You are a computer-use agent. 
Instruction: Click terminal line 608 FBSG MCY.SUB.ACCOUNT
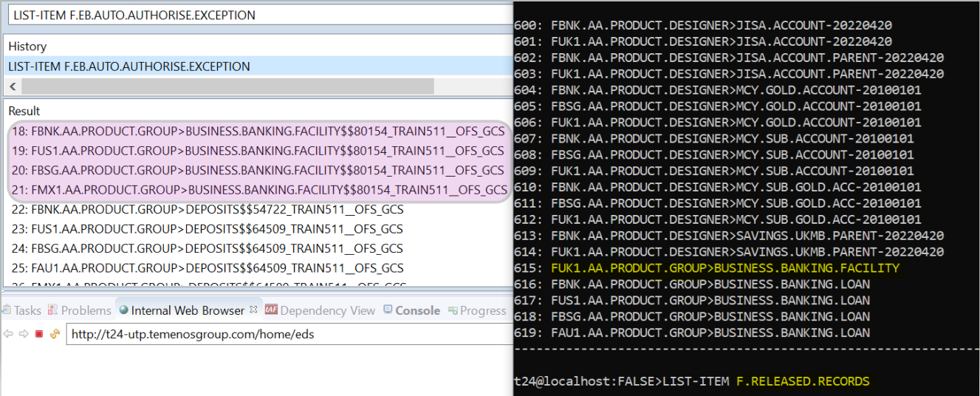point(714,154)
